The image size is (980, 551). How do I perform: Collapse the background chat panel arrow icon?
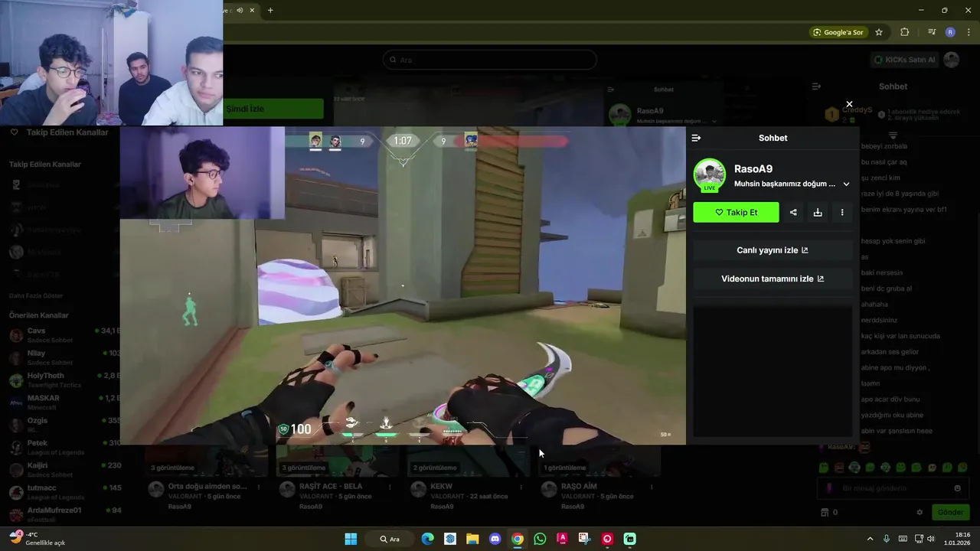(816, 86)
